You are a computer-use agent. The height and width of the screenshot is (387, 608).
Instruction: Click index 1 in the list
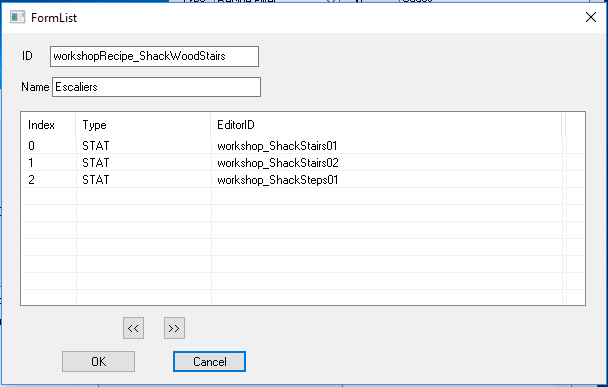(31, 163)
